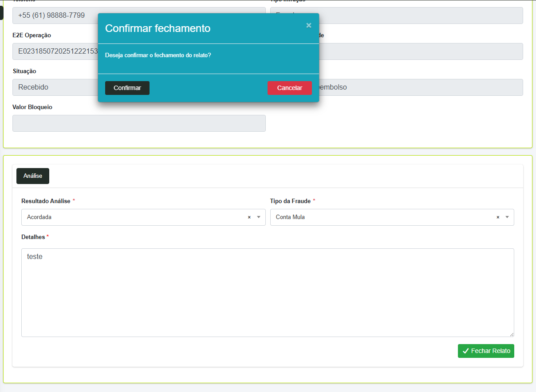This screenshot has width=536, height=392.
Task: Click the dialog question about fechamento do relato
Action: coord(158,55)
